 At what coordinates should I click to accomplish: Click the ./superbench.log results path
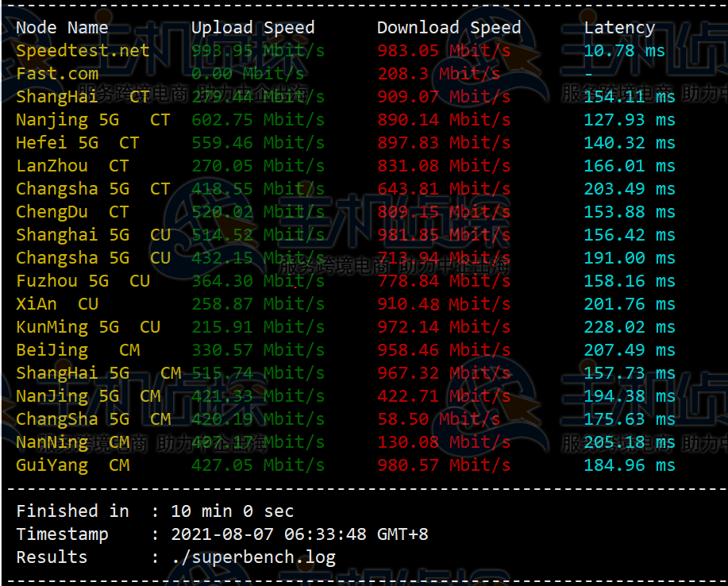[x=253, y=557]
